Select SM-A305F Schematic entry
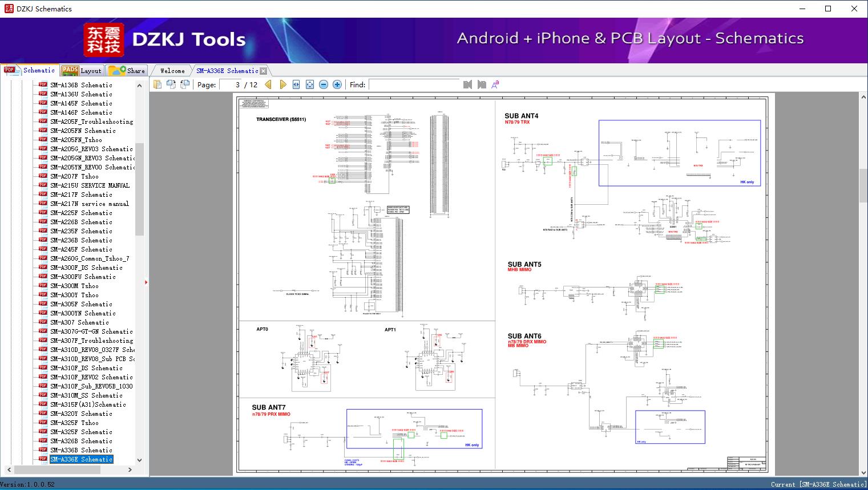 click(x=81, y=304)
